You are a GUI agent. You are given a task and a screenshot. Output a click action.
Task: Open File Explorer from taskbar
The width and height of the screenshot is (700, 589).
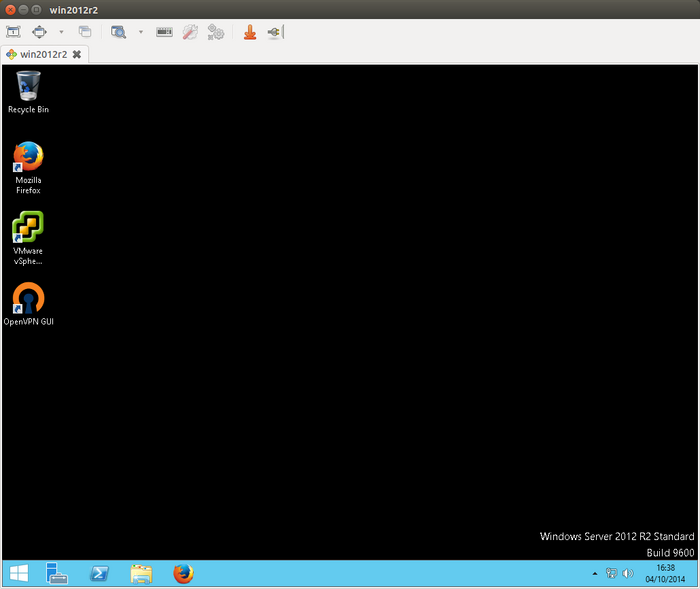tap(142, 573)
